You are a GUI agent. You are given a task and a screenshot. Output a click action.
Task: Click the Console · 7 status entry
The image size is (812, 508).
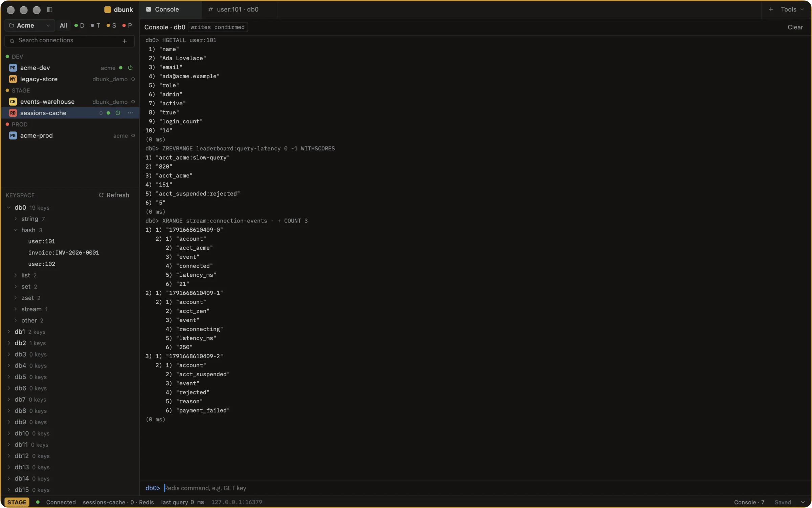[x=749, y=502]
